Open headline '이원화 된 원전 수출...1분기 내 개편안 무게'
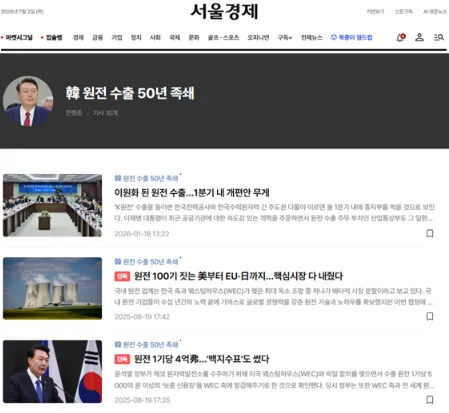 pos(192,192)
